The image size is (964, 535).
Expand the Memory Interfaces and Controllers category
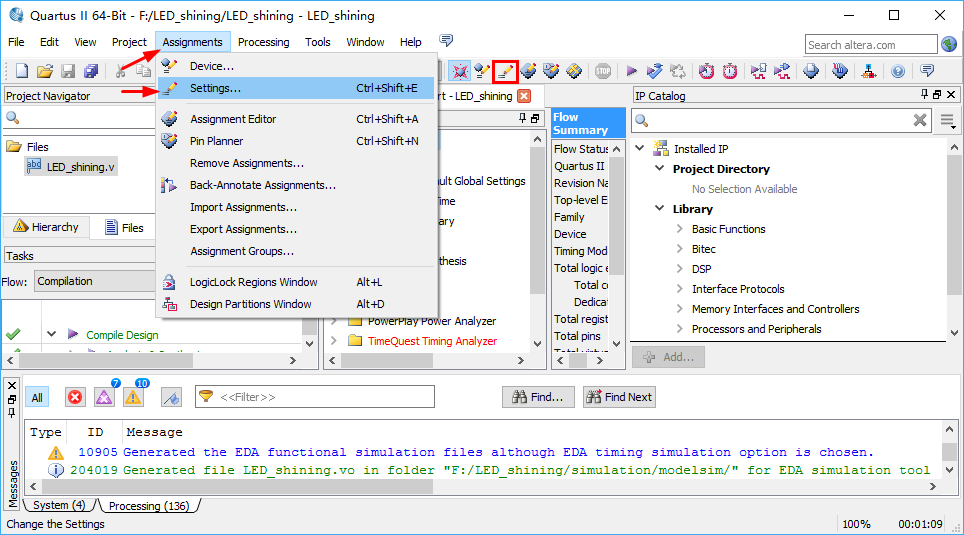pos(679,309)
